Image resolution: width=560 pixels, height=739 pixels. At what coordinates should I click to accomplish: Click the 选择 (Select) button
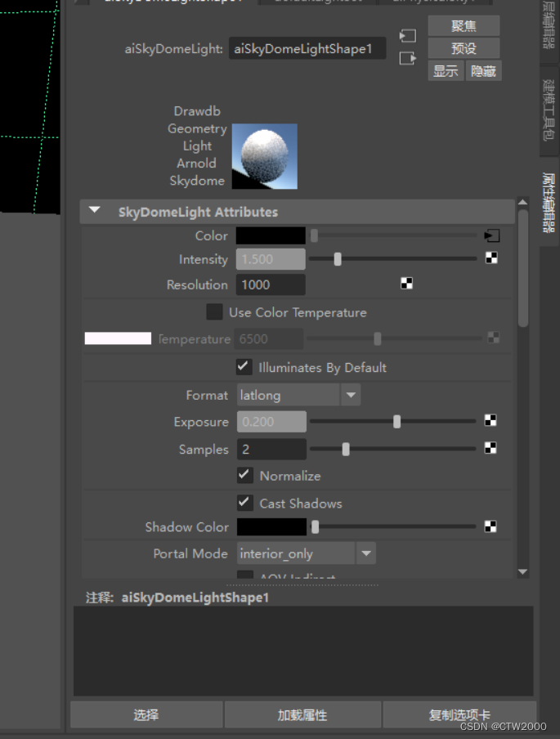146,715
